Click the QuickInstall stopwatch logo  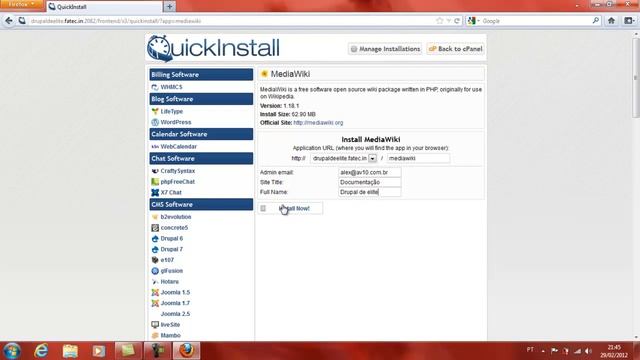point(159,49)
